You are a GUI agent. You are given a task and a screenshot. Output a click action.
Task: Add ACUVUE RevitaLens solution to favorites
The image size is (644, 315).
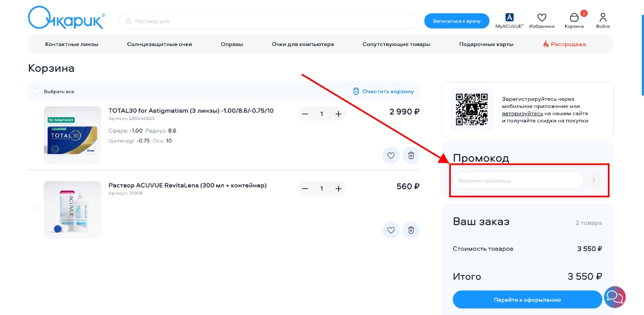[391, 230]
